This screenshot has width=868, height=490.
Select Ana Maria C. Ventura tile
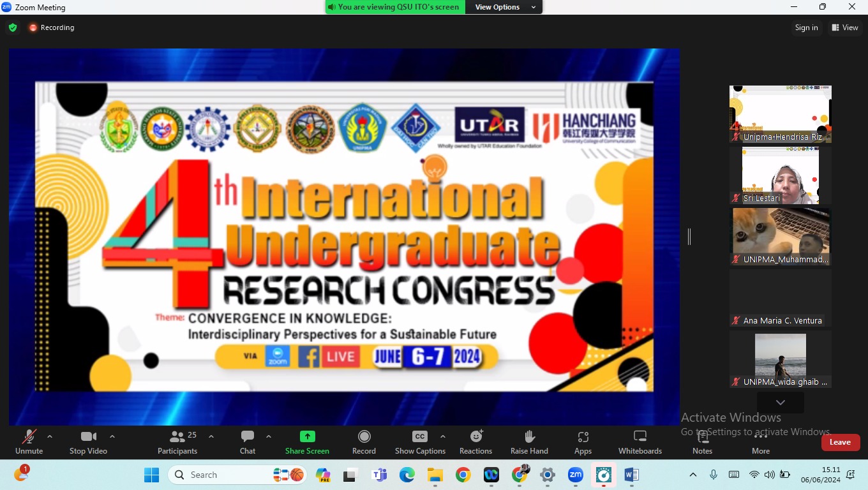(781, 298)
